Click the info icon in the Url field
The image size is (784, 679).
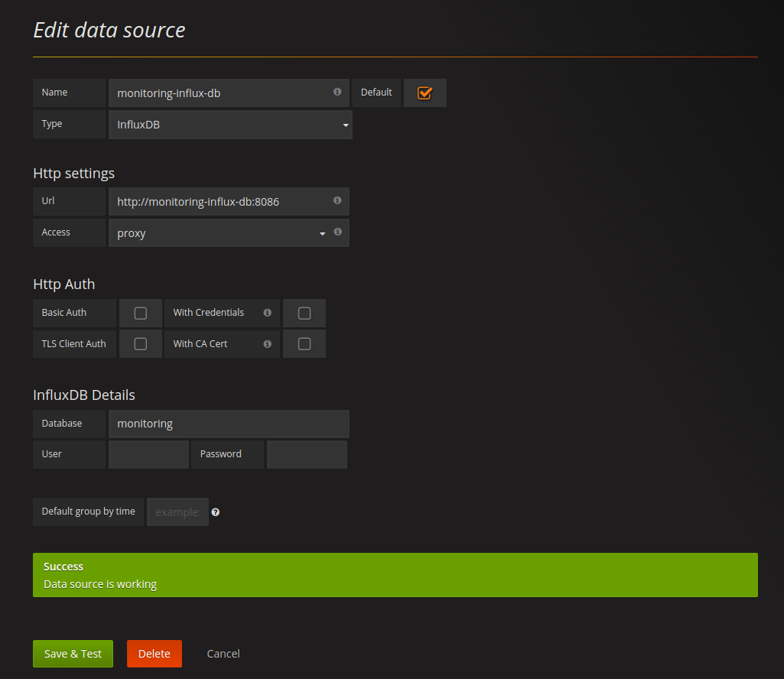(x=337, y=200)
